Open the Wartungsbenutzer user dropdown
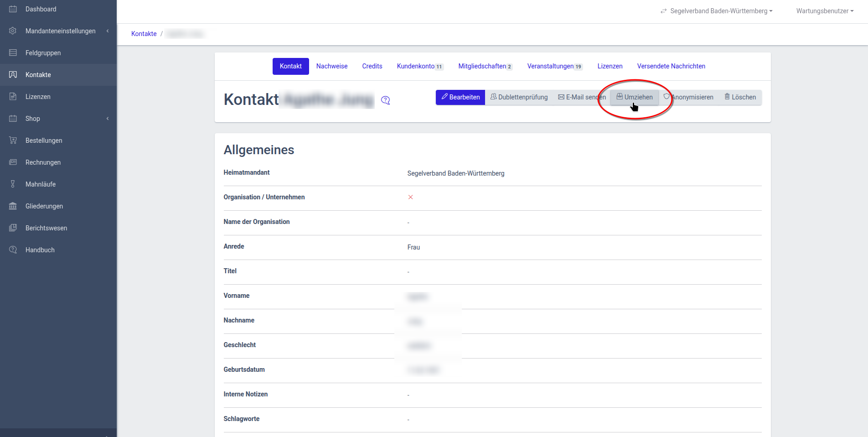This screenshot has width=868, height=437. pos(825,11)
